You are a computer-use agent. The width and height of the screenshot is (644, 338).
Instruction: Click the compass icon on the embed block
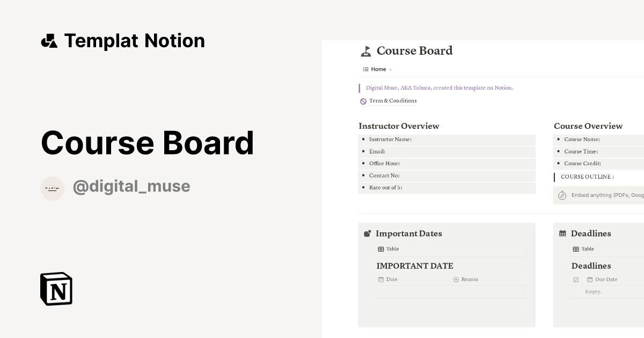562,195
